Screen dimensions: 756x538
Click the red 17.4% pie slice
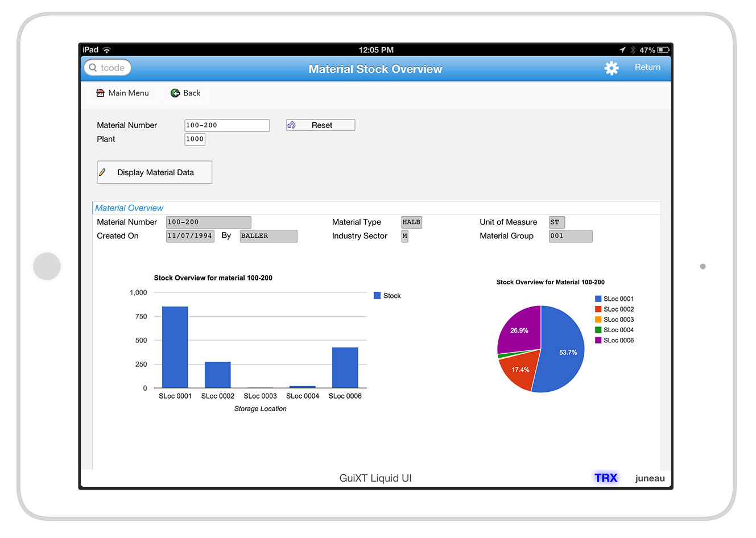pos(519,370)
